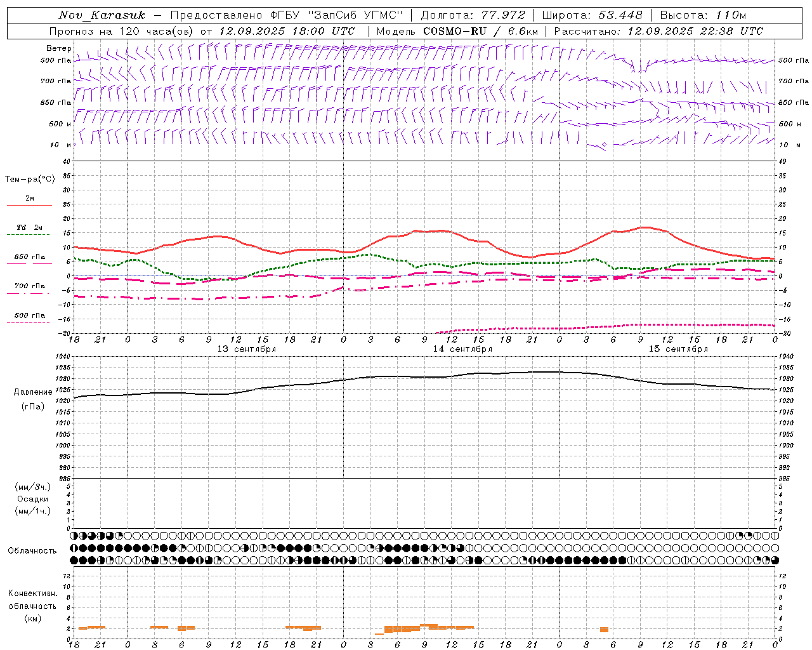Click the '(км)' convective height unit
The width and height of the screenshot is (812, 650).
[33, 618]
